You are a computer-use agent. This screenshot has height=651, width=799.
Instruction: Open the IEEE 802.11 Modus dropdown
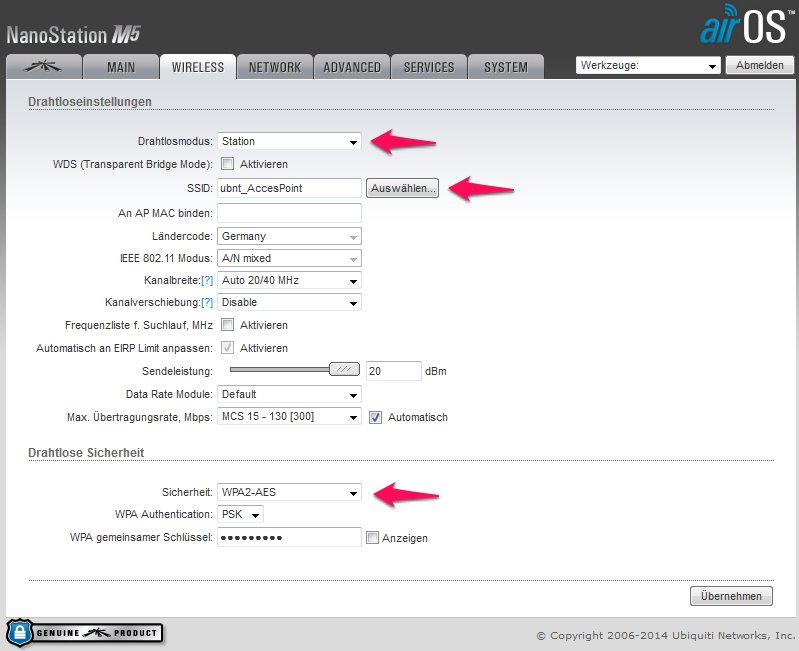click(x=289, y=258)
